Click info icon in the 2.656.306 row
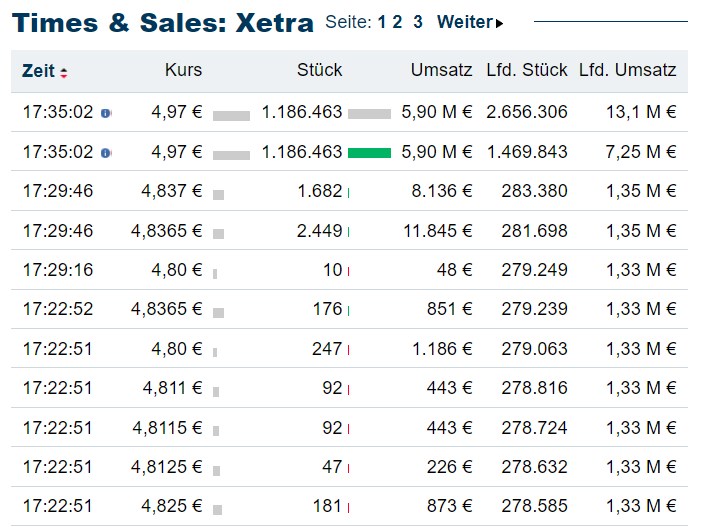 (106, 113)
